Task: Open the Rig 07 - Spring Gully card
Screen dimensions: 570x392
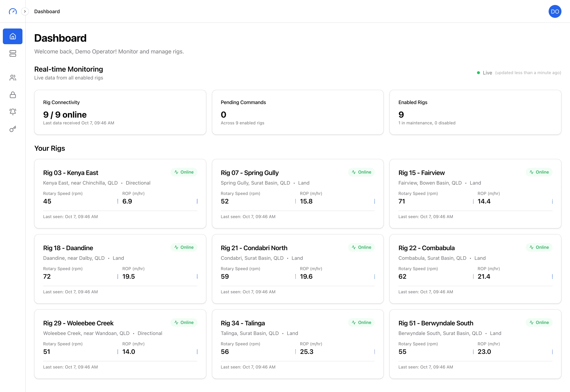Action: tap(298, 194)
